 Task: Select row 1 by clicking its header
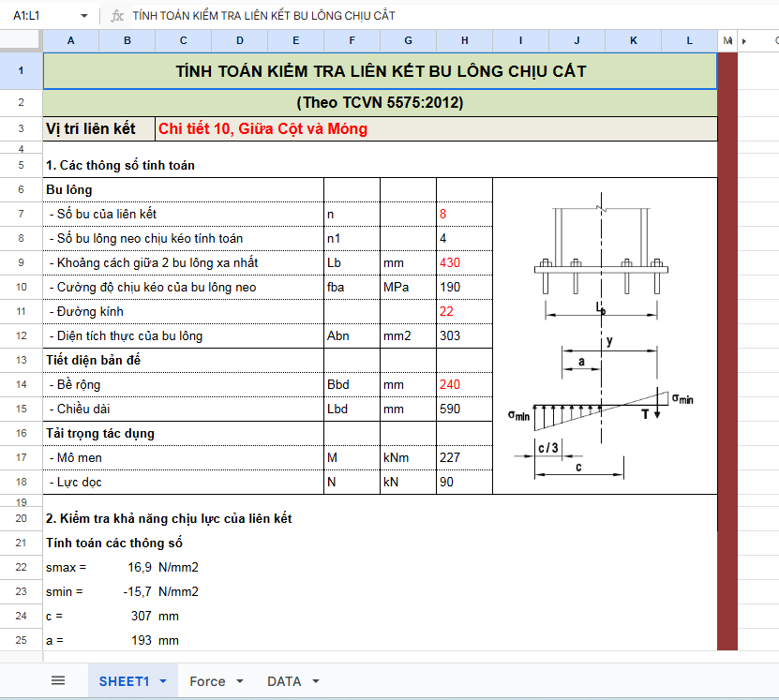click(x=20, y=70)
